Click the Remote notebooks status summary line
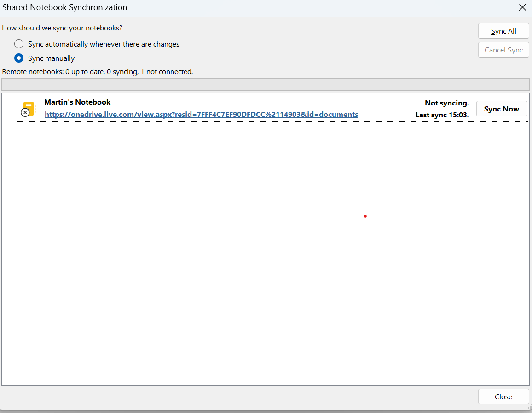 [98, 72]
